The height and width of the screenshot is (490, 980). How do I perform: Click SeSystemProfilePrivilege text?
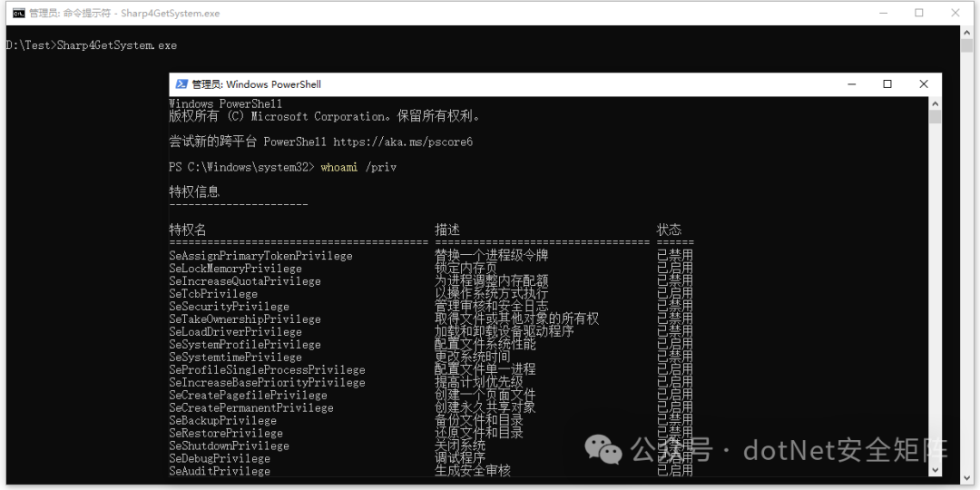tap(245, 345)
